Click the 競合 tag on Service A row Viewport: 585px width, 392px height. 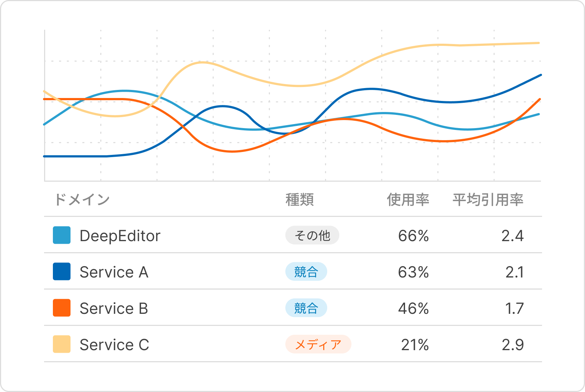[306, 272]
